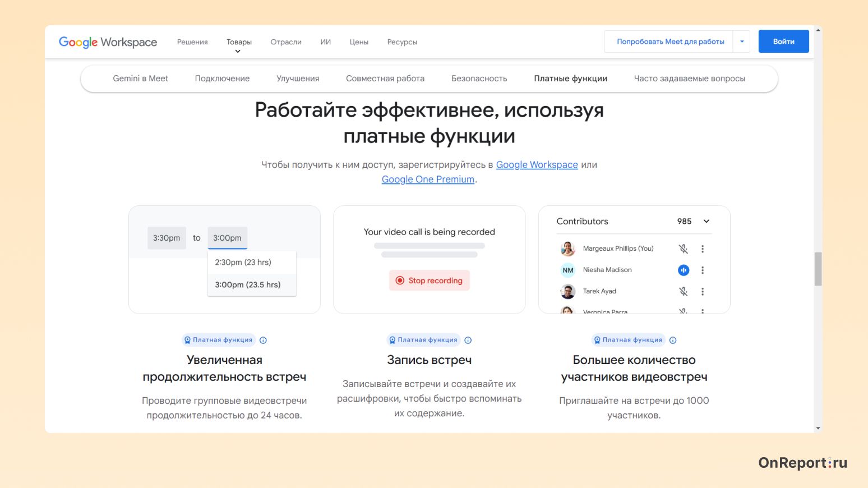Click the NM avatar for Niesha Madison
This screenshot has height=488, width=868.
coord(568,270)
